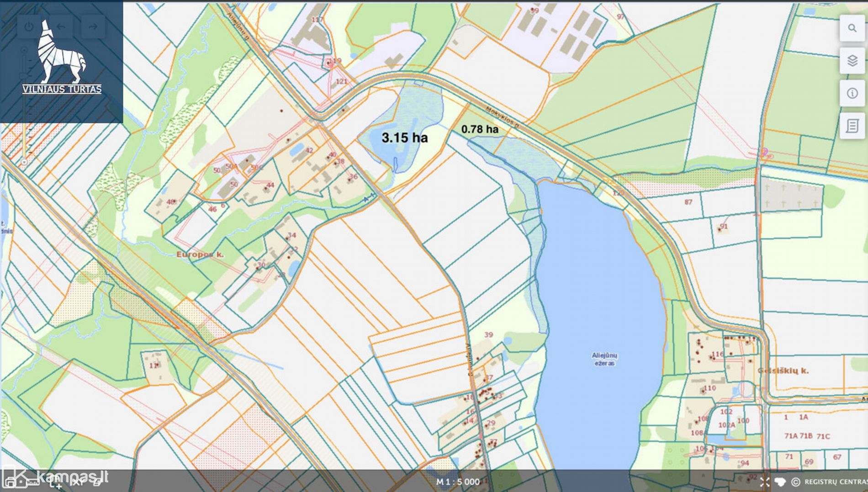The image size is (868, 492).
Task: Click the power button icon
Action: 29,26
